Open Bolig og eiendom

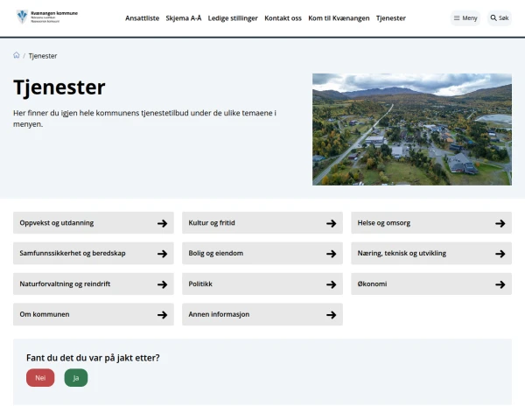click(x=262, y=253)
